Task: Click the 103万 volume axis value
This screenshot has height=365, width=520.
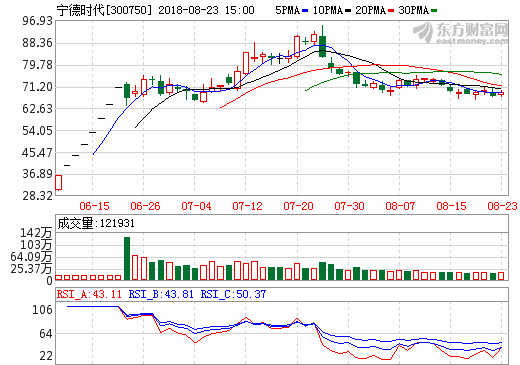Action: (x=36, y=245)
